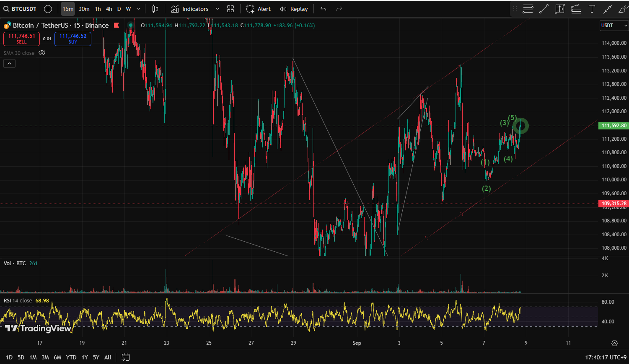Grab the drawing toolbar drag handle
The width and height of the screenshot is (629, 364).
(x=515, y=9)
